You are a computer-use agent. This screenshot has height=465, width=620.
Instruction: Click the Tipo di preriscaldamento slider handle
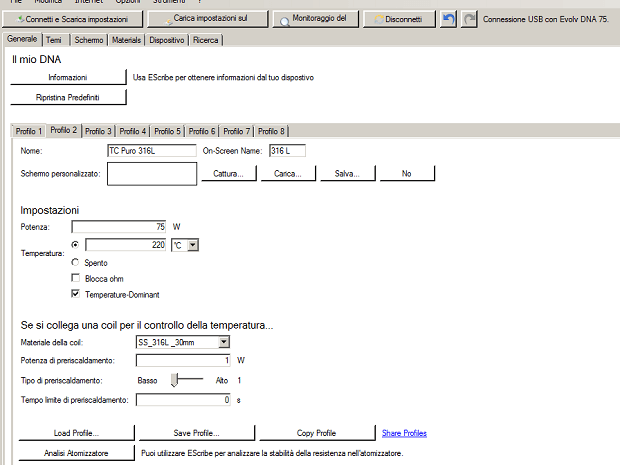[x=174, y=380]
